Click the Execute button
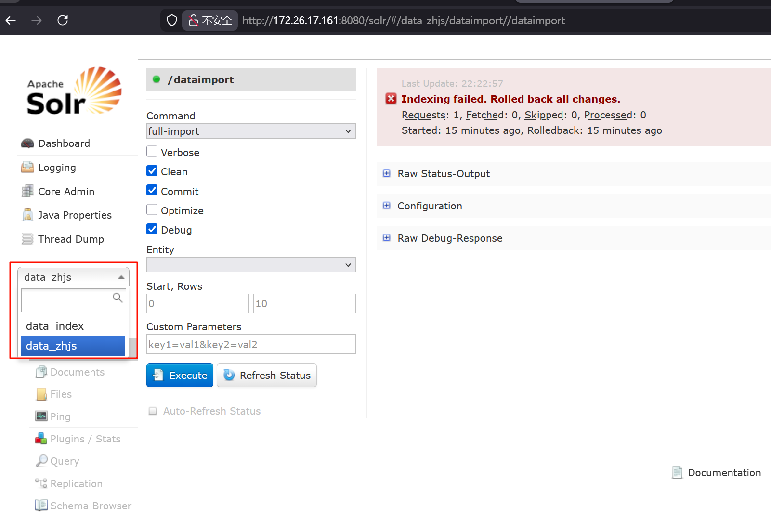Viewport: 771px width, 532px height. coord(180,376)
